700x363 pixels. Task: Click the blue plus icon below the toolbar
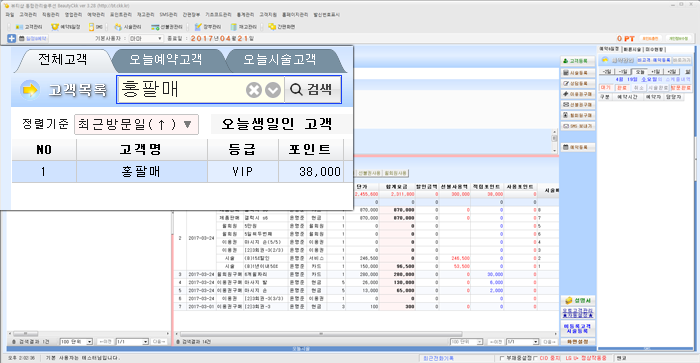coord(12,38)
